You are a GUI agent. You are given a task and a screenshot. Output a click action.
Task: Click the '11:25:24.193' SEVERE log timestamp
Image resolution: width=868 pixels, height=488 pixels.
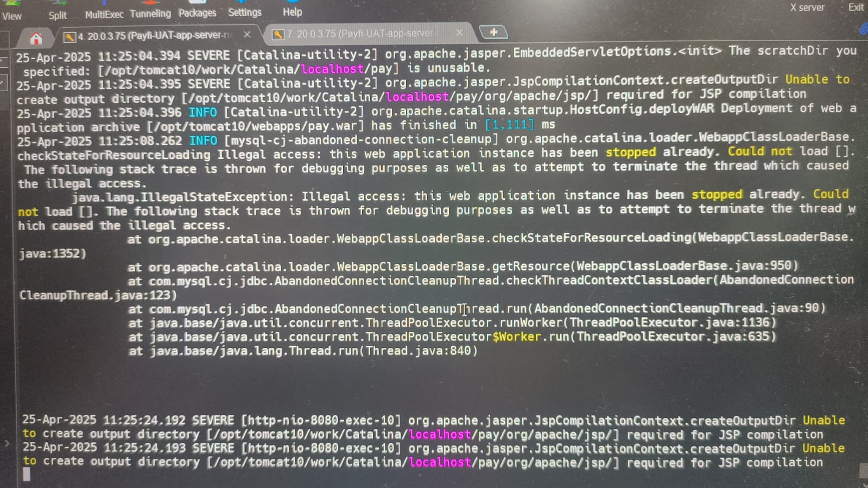click(145, 448)
